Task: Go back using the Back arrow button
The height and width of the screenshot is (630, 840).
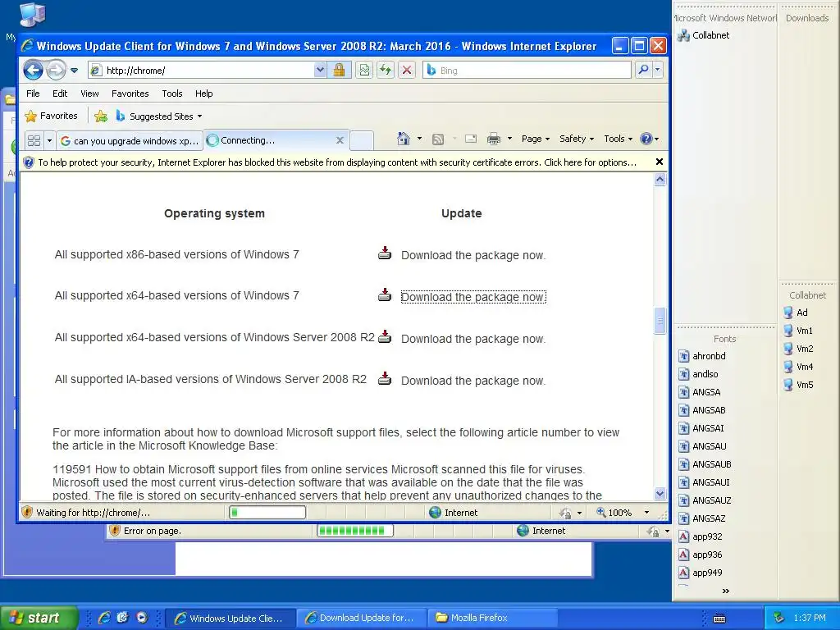Action: coord(33,70)
